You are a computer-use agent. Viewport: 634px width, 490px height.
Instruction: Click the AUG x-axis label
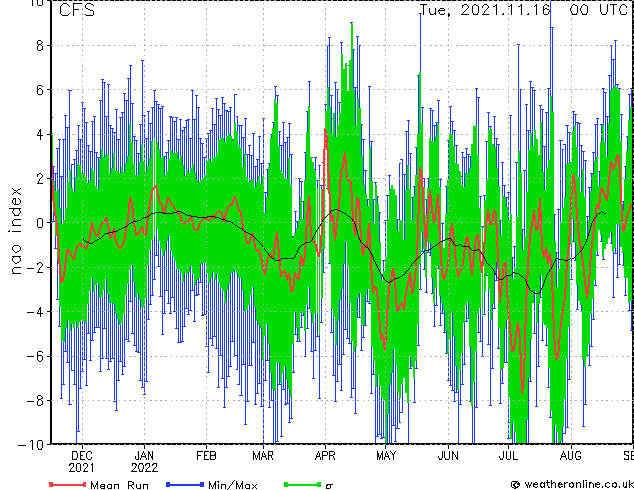click(571, 456)
